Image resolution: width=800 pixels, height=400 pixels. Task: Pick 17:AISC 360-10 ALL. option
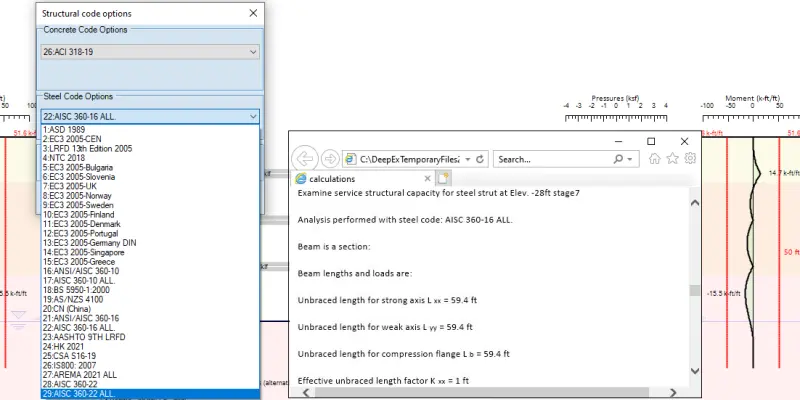[79, 281]
